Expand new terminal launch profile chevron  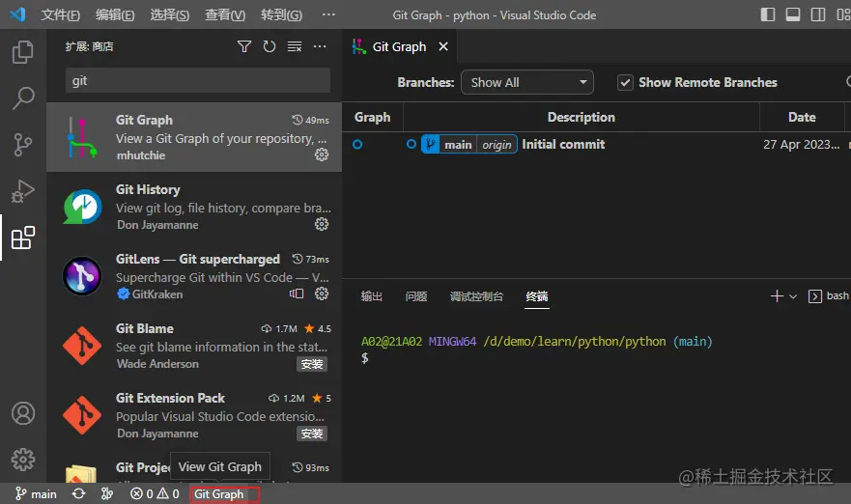click(793, 296)
